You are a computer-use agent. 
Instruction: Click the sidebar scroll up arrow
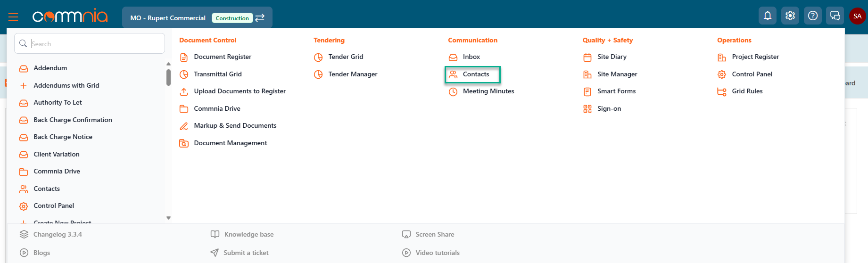[x=168, y=64]
